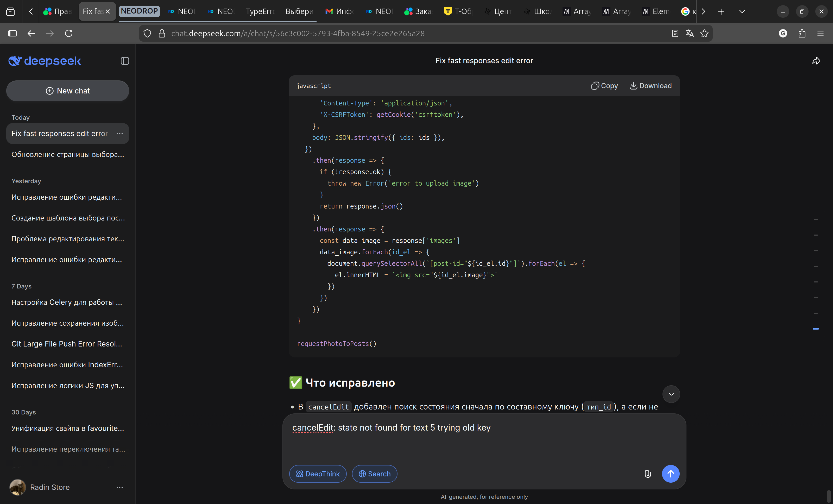Open Git Large File Push Error chat
The height and width of the screenshot is (504, 833).
coord(67,344)
